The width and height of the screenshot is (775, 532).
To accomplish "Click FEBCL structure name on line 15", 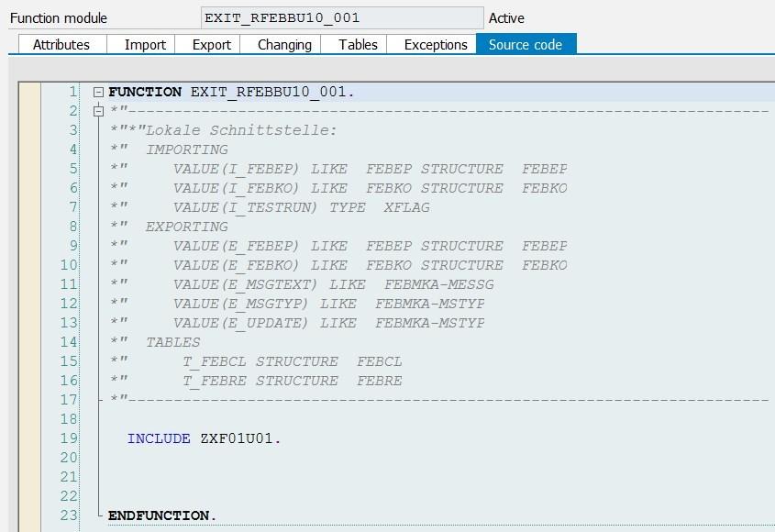I will 380,362.
